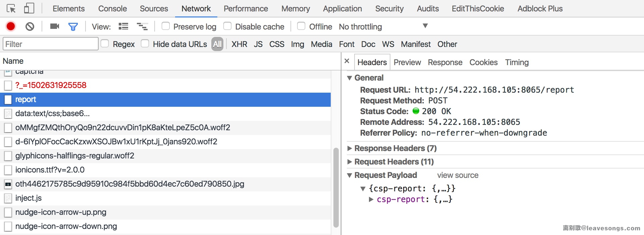644x235 pixels.
Task: Expand the csp-report payload object
Action: point(371,199)
